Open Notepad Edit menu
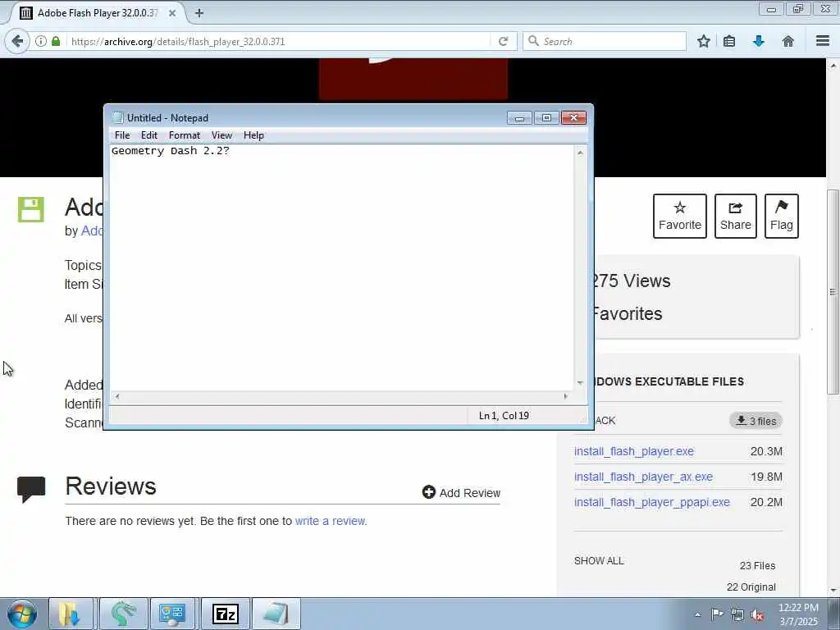This screenshot has height=630, width=840. coord(149,135)
